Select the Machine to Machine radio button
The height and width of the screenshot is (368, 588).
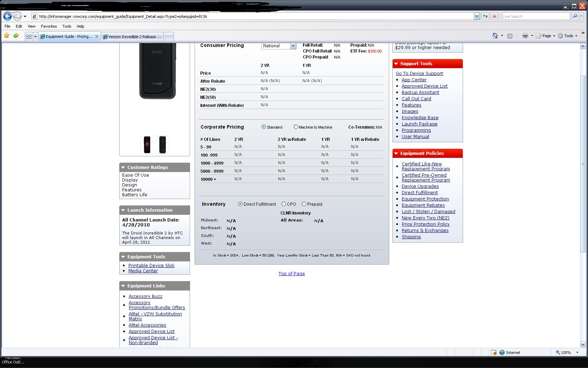(x=296, y=127)
